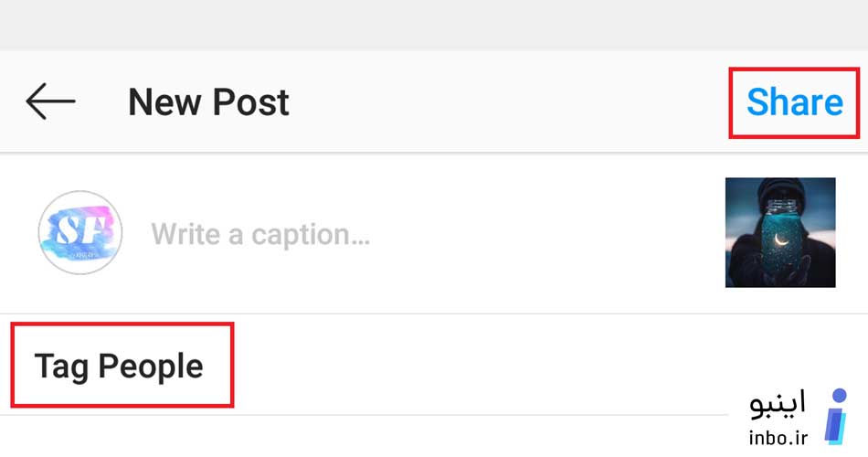Viewport: 868px width, 457px height.
Task: Click the header bar between New Post and Share
Action: click(509, 102)
